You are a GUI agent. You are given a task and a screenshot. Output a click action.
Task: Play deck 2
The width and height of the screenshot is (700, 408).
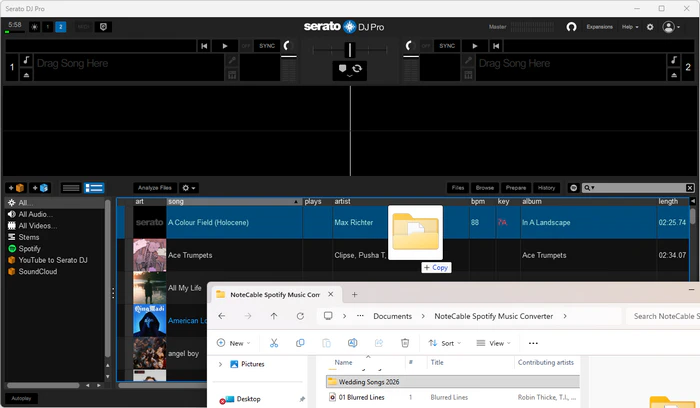pos(475,46)
